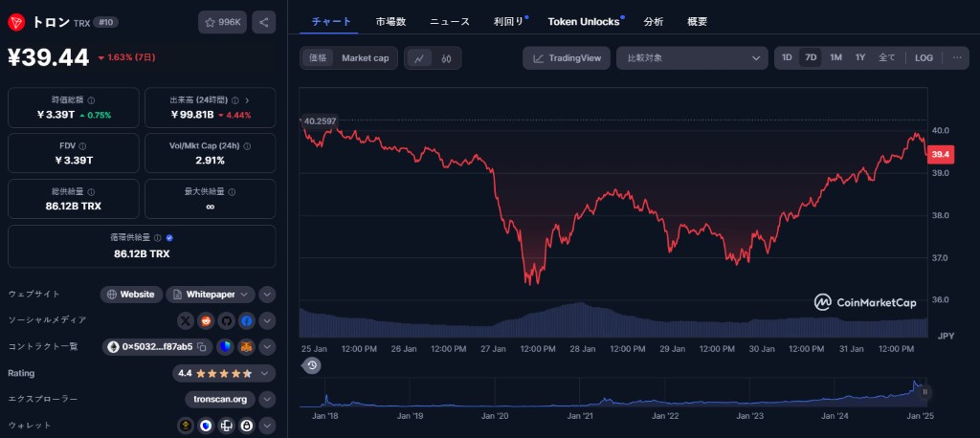Switch chart to candlestick view

pos(446,58)
